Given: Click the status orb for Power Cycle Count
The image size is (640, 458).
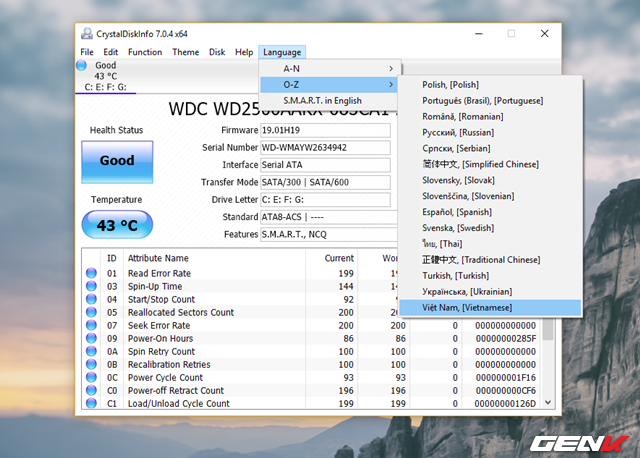Looking at the screenshot, I should tap(91, 377).
